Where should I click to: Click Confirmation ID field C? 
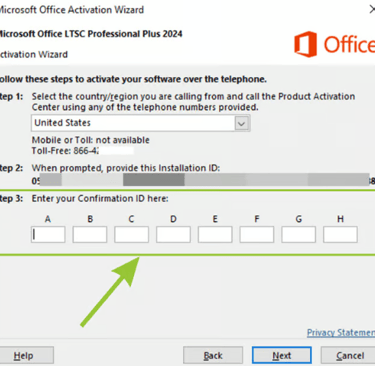coord(131,235)
